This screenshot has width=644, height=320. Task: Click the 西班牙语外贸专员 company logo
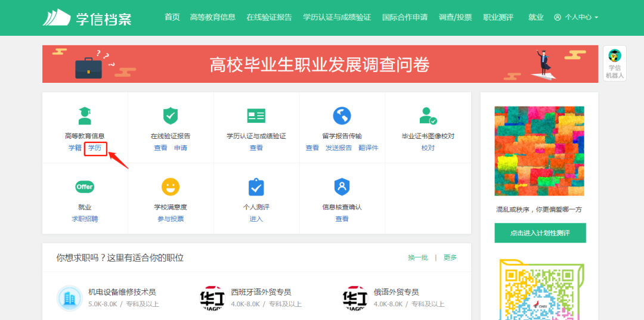212,299
